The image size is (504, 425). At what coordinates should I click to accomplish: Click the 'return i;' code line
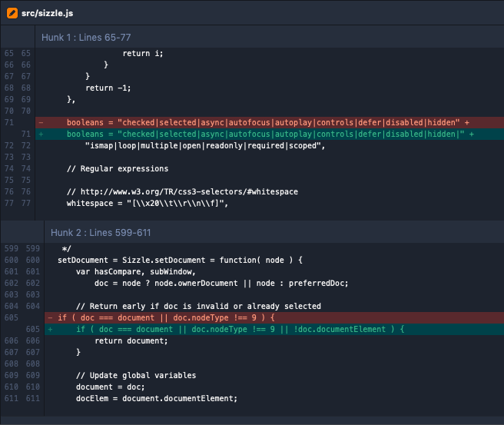[x=143, y=53]
